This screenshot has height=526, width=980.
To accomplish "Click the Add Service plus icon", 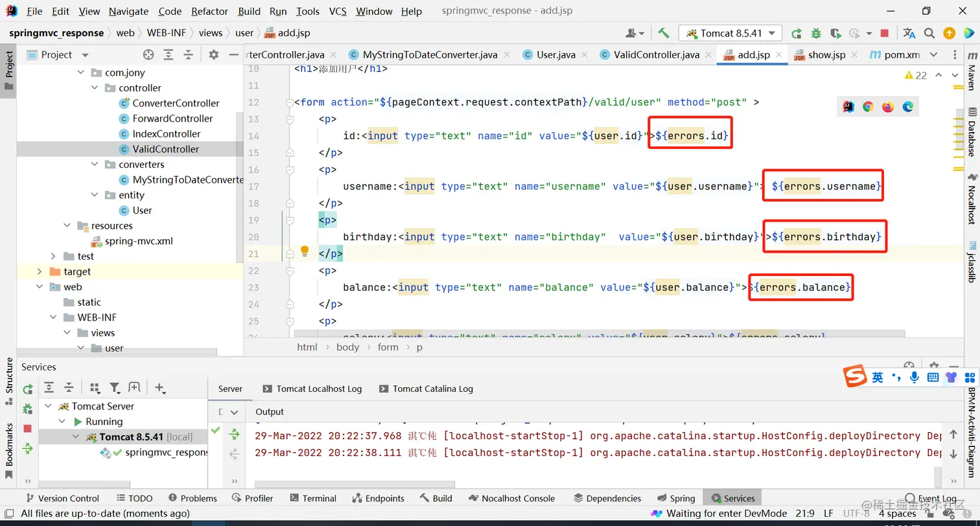I will tap(160, 387).
